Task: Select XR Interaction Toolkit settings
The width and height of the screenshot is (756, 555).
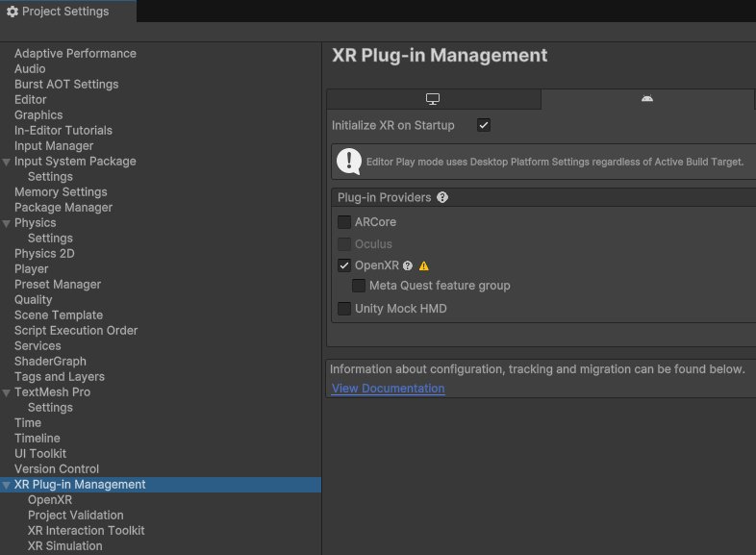Action: (x=87, y=531)
